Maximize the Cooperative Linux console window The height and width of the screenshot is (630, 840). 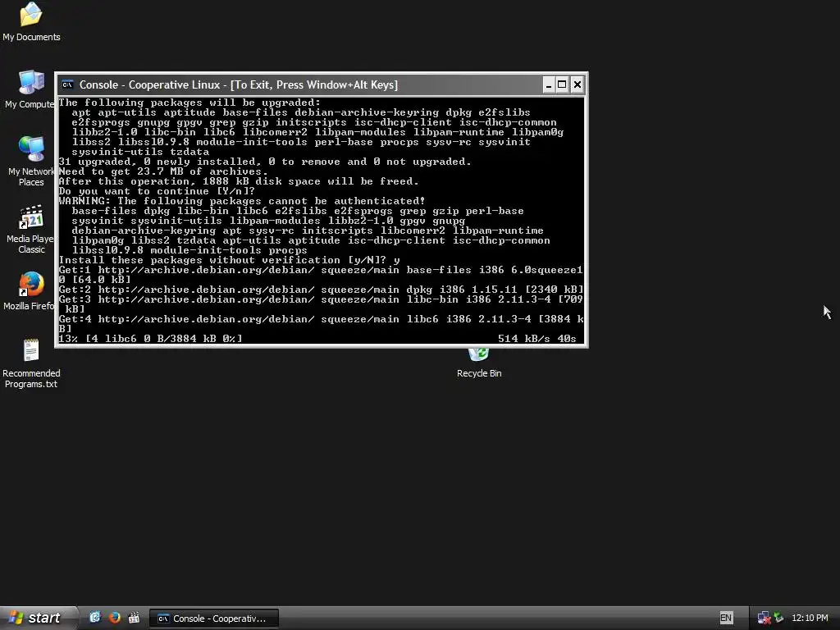[562, 84]
